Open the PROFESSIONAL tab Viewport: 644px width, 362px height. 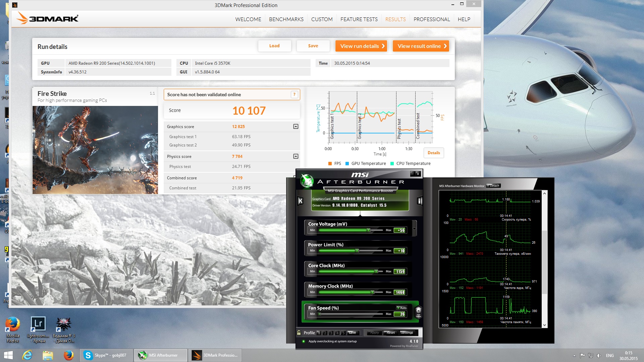click(x=432, y=19)
